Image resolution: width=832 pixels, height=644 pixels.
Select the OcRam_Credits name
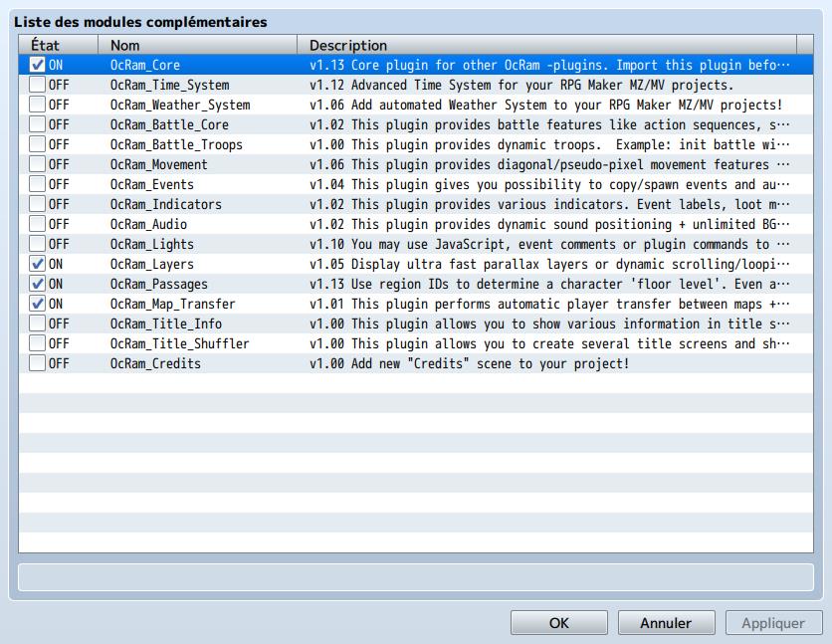(155, 363)
